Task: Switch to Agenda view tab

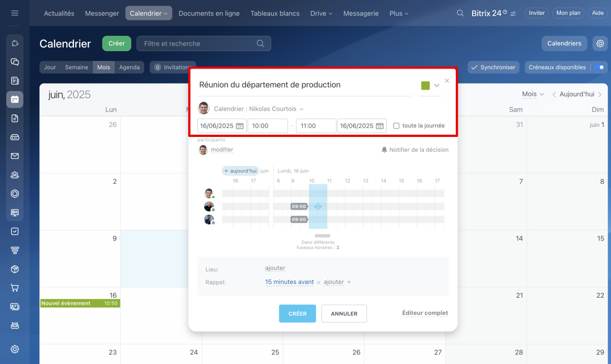Action: tap(129, 67)
